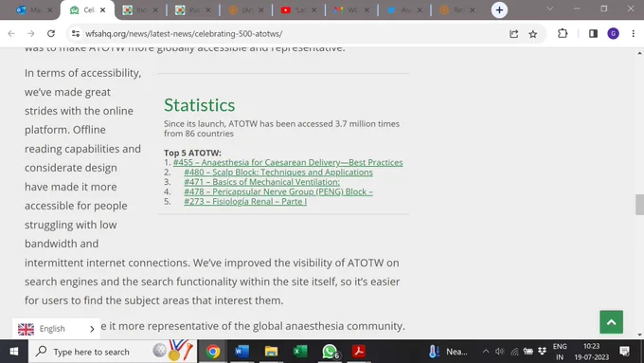This screenshot has width=644, height=363.
Task: Open the clock showing 10:23
Action: point(591,352)
